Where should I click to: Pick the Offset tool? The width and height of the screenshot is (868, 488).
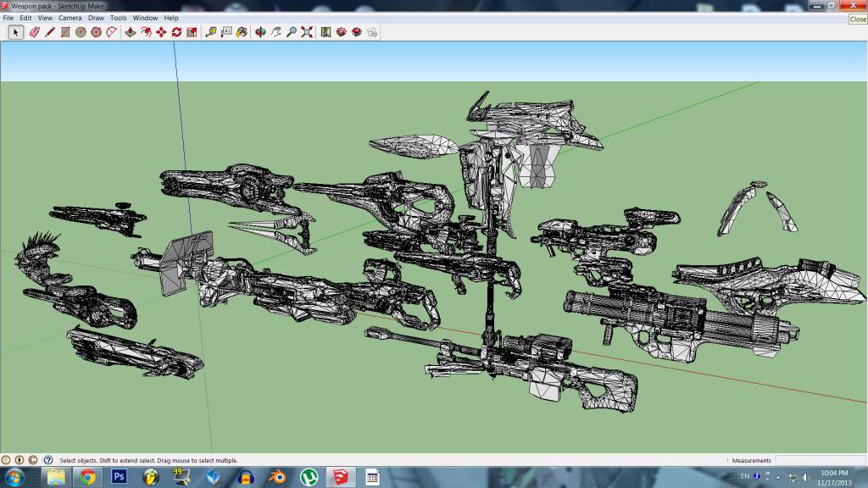[146, 33]
